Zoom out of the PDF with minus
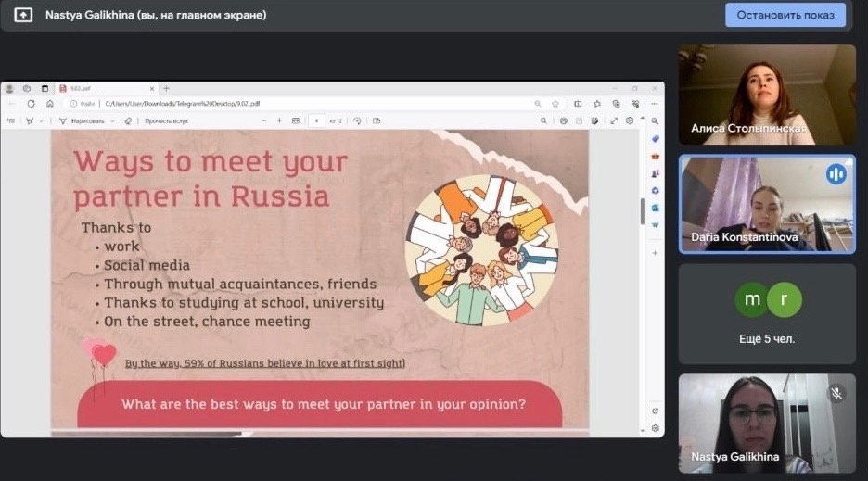The image size is (868, 481). click(x=263, y=120)
